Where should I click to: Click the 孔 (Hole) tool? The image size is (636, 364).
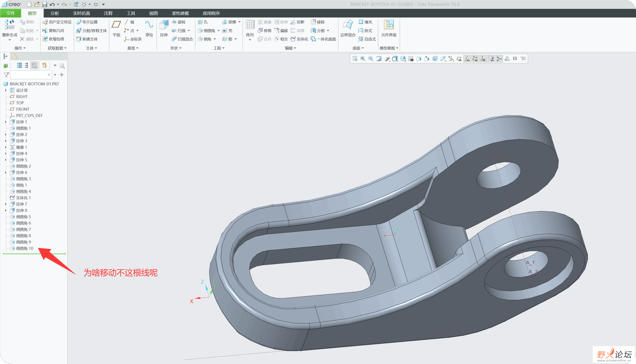[x=203, y=22]
